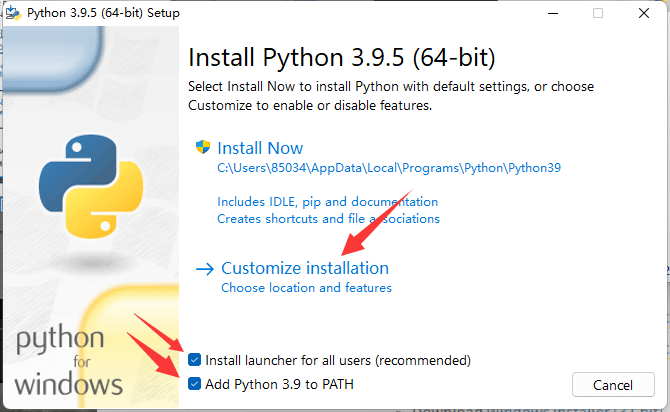Minimize the Python Setup window

tap(551, 13)
